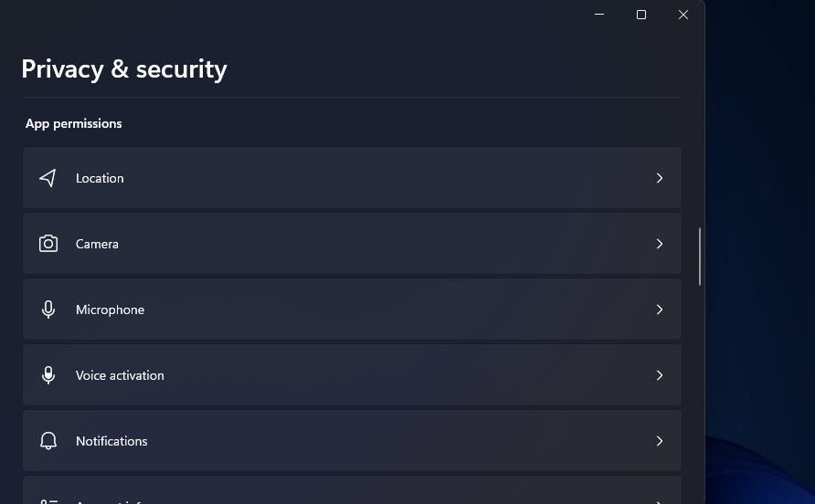Open the Microphone label entry
The image size is (815, 504).
pos(111,310)
